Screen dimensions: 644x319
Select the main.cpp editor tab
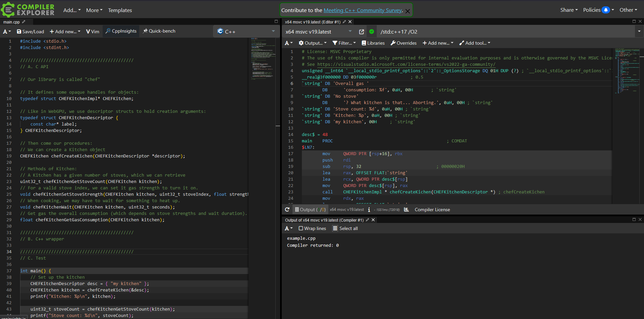[x=11, y=22]
